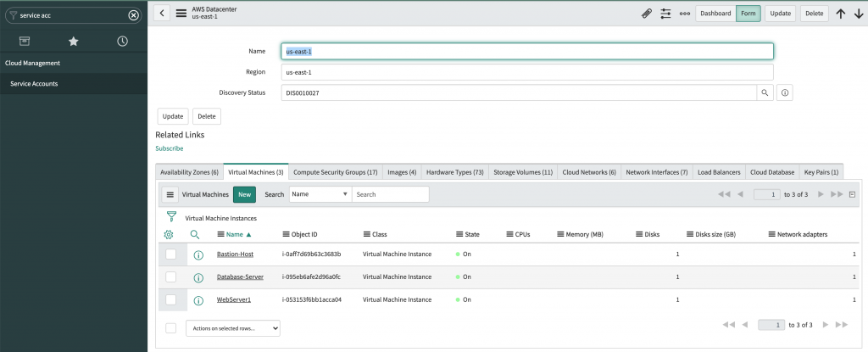The width and height of the screenshot is (868, 352).
Task: Toggle column search magnifier icon
Action: coord(195,234)
